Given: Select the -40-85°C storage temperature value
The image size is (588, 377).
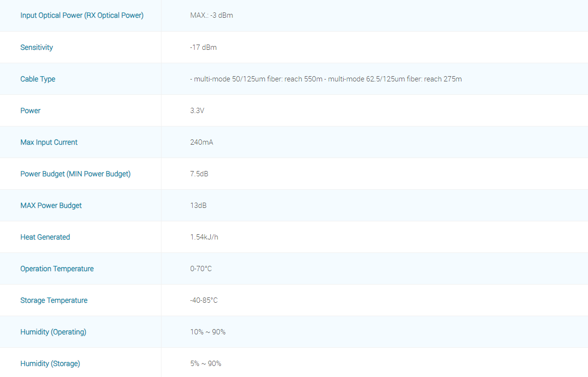Looking at the screenshot, I should pos(204,300).
